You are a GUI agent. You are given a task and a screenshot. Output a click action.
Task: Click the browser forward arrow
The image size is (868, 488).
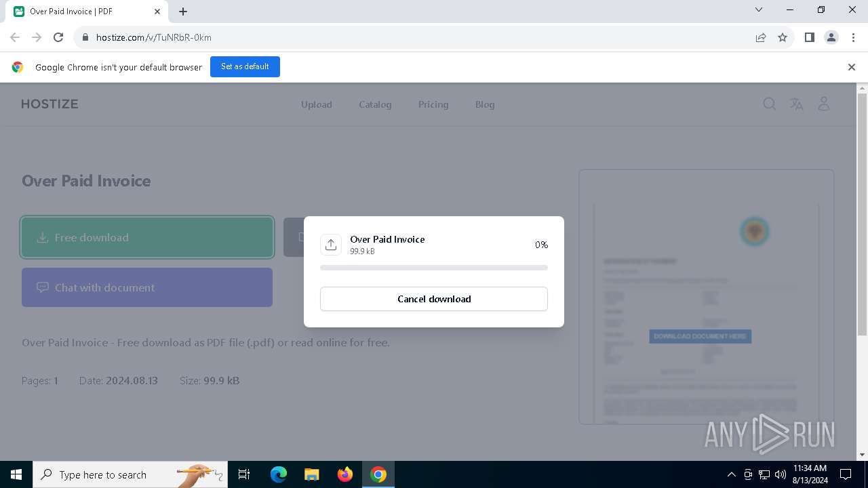pyautogui.click(x=37, y=37)
